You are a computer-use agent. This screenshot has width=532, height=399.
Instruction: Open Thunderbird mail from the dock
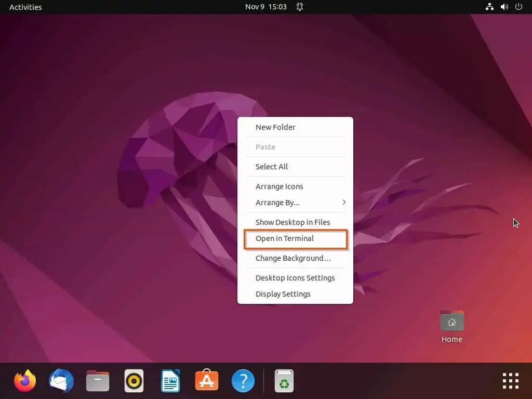click(x=61, y=381)
